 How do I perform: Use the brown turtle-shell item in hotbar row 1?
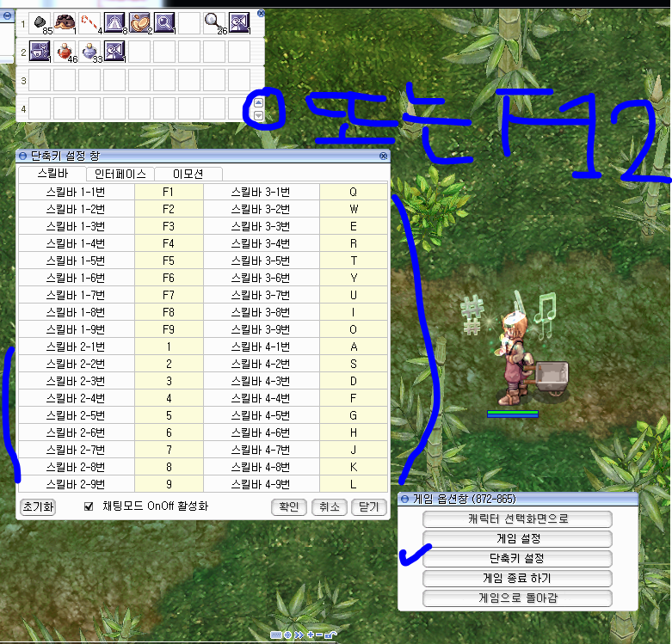(x=65, y=22)
